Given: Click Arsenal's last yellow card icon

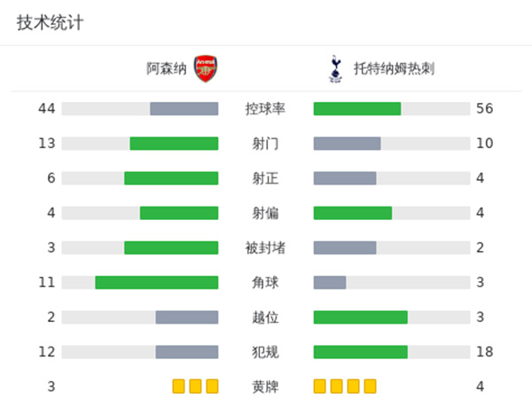Looking at the screenshot, I should point(211,386).
